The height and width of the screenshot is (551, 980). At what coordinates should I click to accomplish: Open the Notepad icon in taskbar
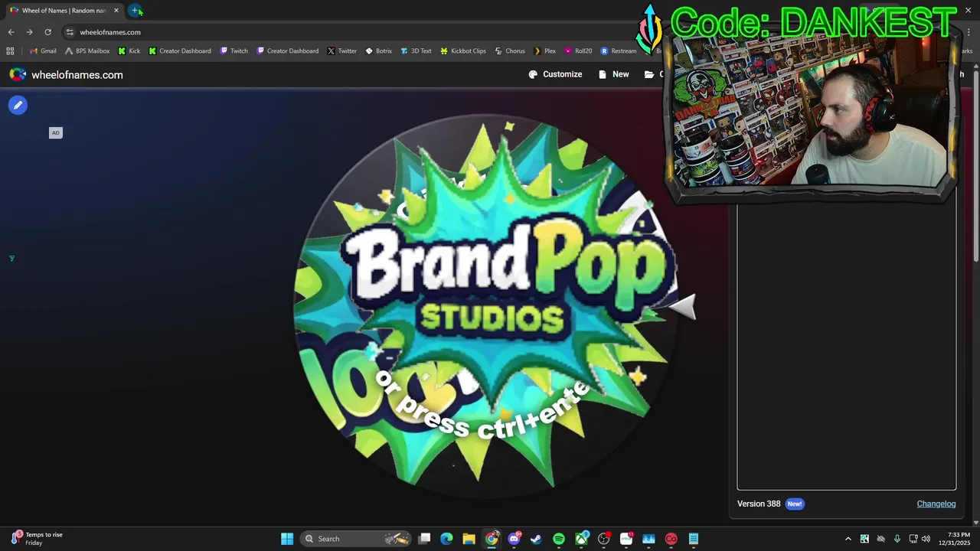tap(694, 539)
